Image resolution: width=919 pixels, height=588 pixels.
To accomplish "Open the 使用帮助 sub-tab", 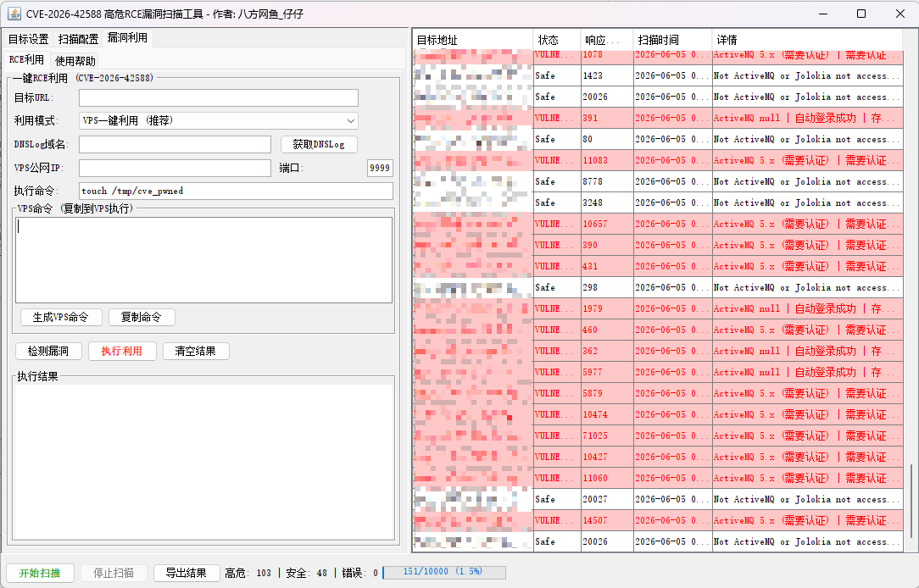I will click(75, 61).
